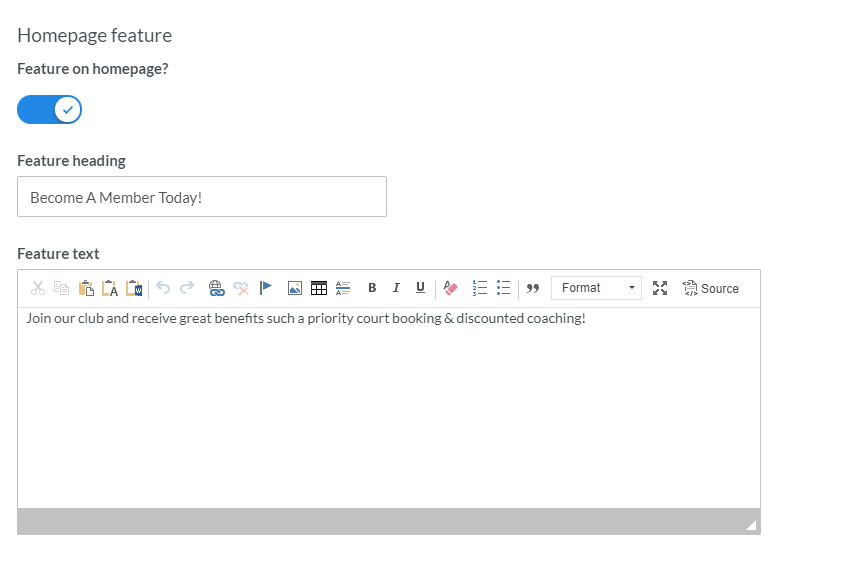Toggle underline formatting
Image resolution: width=866 pixels, height=566 pixels.
[420, 288]
